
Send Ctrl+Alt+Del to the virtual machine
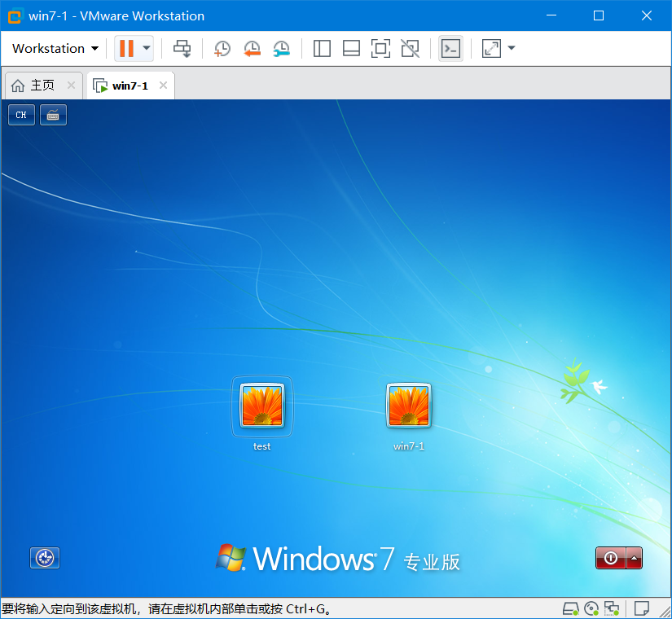pyautogui.click(x=182, y=48)
